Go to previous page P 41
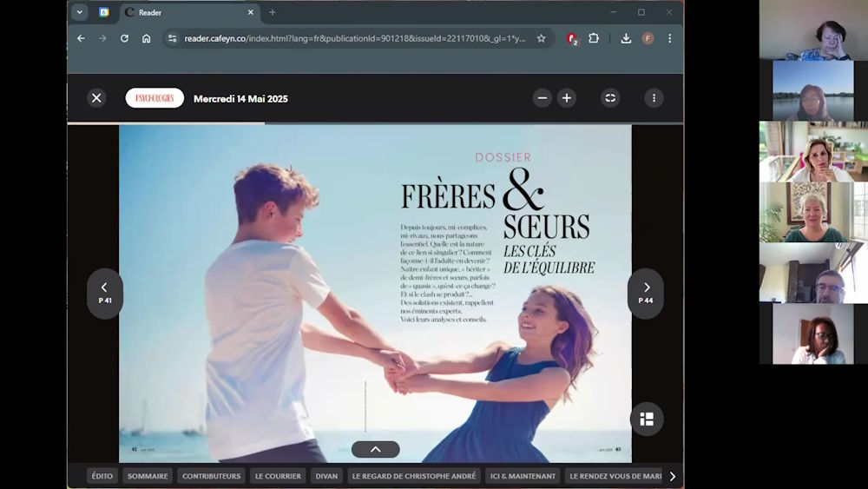Screen dimensions: 868x489 [x=104, y=293]
